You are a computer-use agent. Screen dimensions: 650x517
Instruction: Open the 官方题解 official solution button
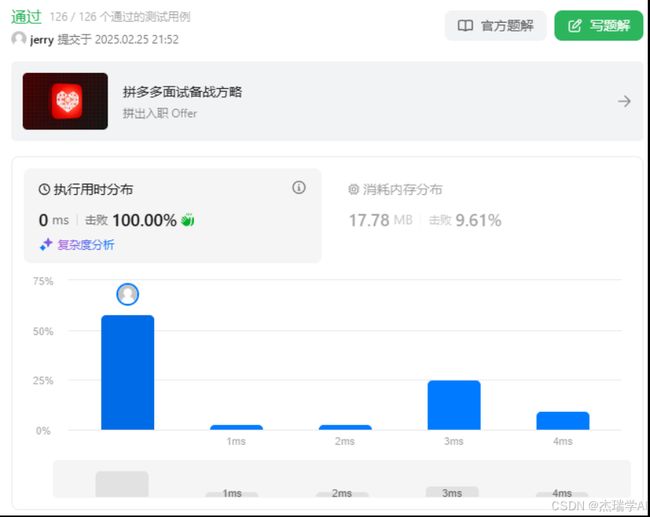click(495, 26)
